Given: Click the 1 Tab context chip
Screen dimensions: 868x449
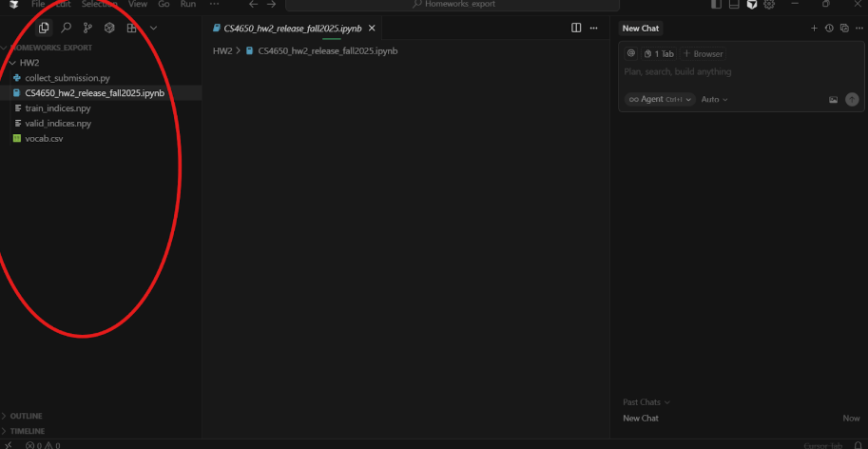Looking at the screenshot, I should [659, 53].
